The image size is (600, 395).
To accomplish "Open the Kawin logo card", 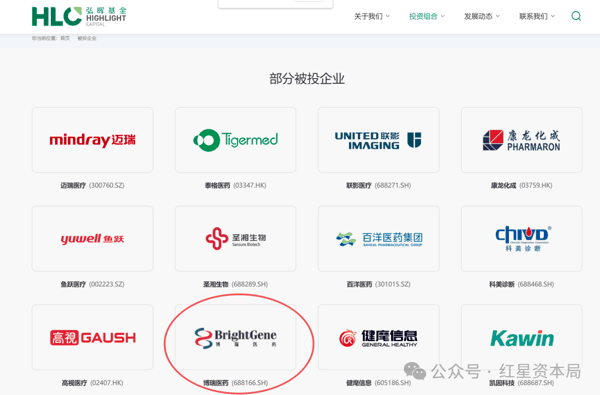I will tap(522, 337).
